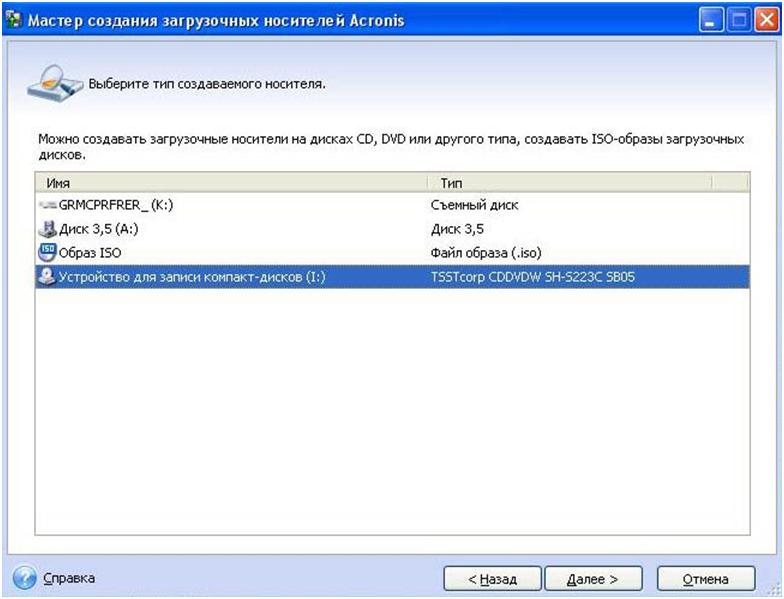This screenshot has height=599, width=784.
Task: Select the GRMCPRFRER_ (K:) row
Action: pos(392,205)
